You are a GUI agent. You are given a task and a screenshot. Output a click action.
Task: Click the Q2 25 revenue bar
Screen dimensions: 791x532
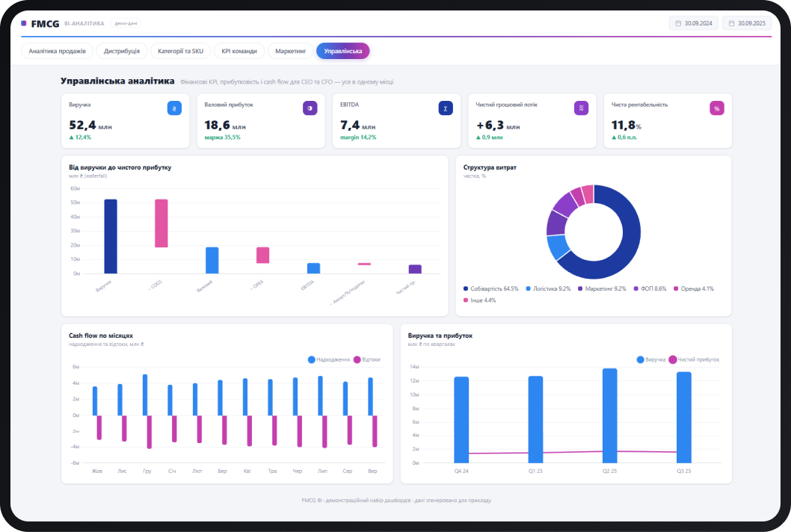click(610, 415)
